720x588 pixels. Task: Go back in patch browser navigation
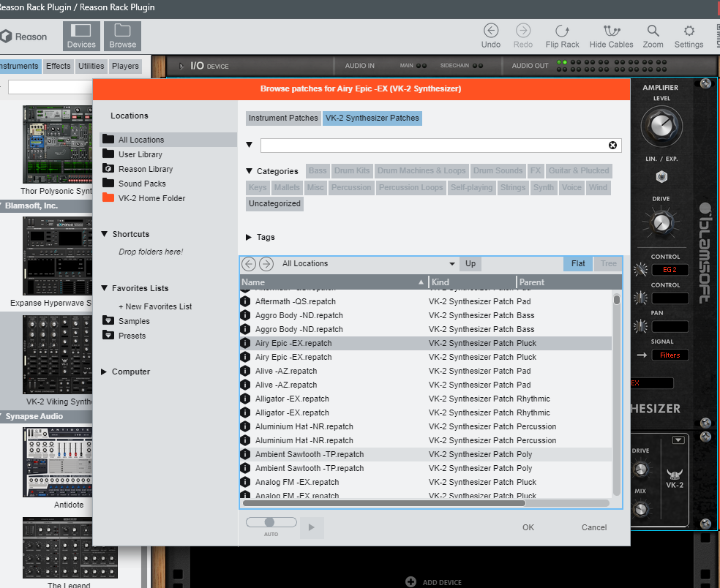point(249,264)
